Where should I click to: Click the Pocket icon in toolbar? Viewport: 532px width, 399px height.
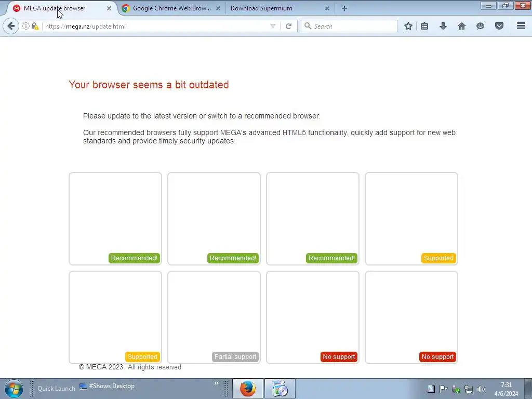499,26
